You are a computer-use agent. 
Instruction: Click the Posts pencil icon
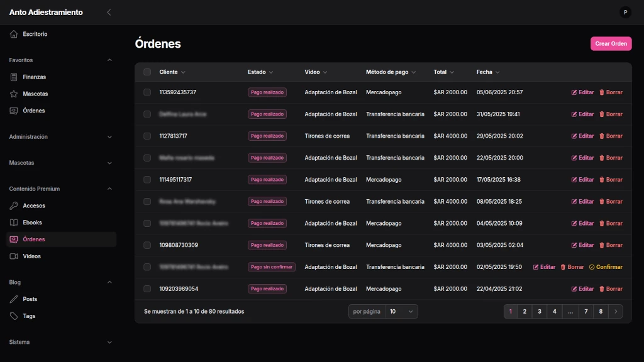14,299
